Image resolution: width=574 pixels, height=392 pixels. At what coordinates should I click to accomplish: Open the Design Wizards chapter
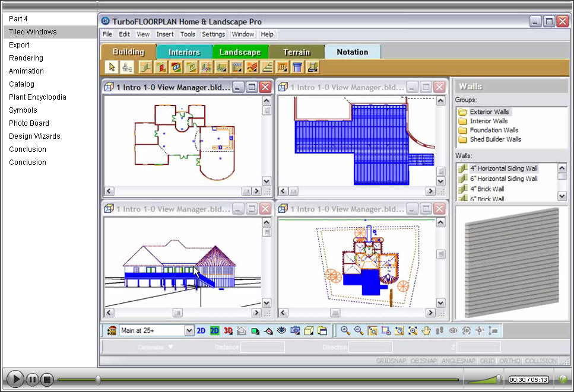(34, 136)
